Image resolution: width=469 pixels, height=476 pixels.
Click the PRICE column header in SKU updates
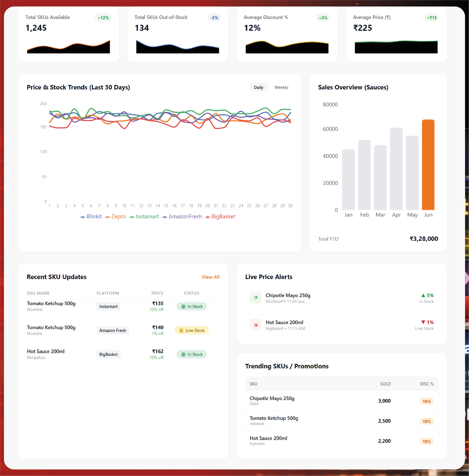(157, 293)
